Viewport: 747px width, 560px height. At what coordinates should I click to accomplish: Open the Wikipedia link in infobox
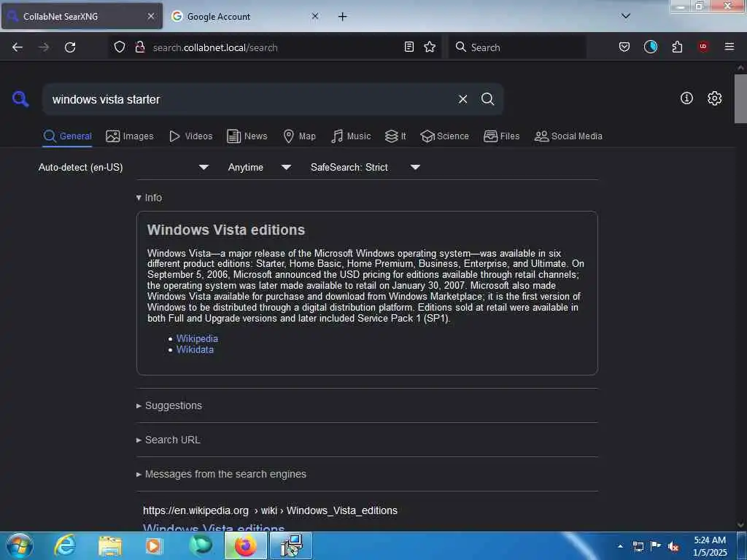(197, 338)
